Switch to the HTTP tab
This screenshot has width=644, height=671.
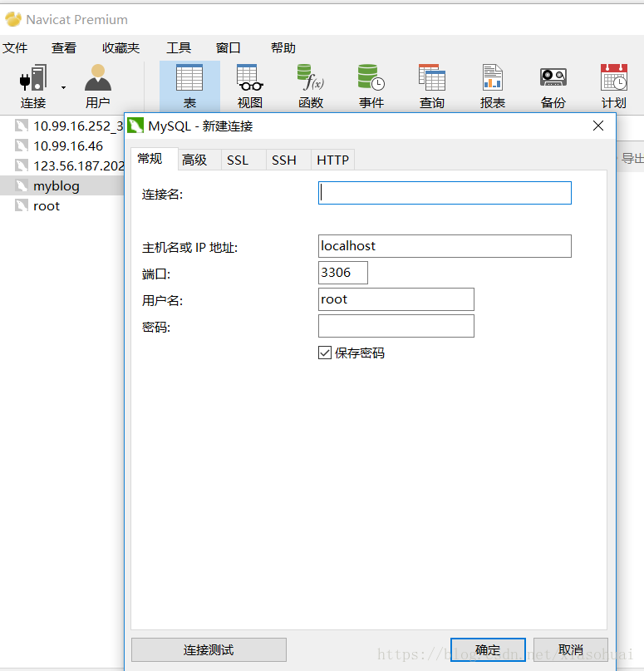[x=332, y=160]
